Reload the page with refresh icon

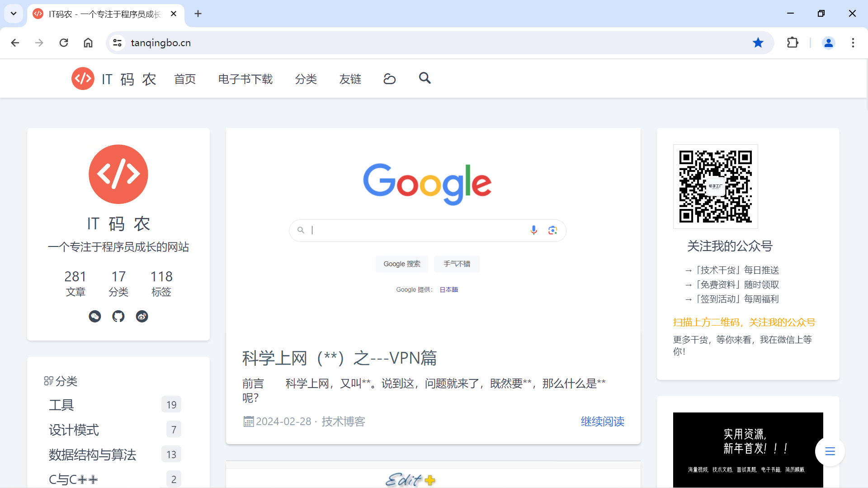pyautogui.click(x=64, y=43)
